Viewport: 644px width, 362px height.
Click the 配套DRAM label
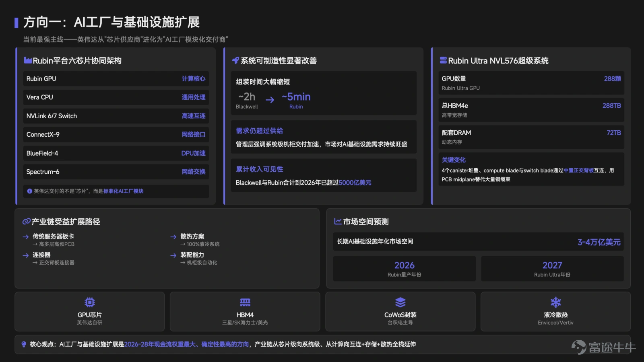point(456,133)
